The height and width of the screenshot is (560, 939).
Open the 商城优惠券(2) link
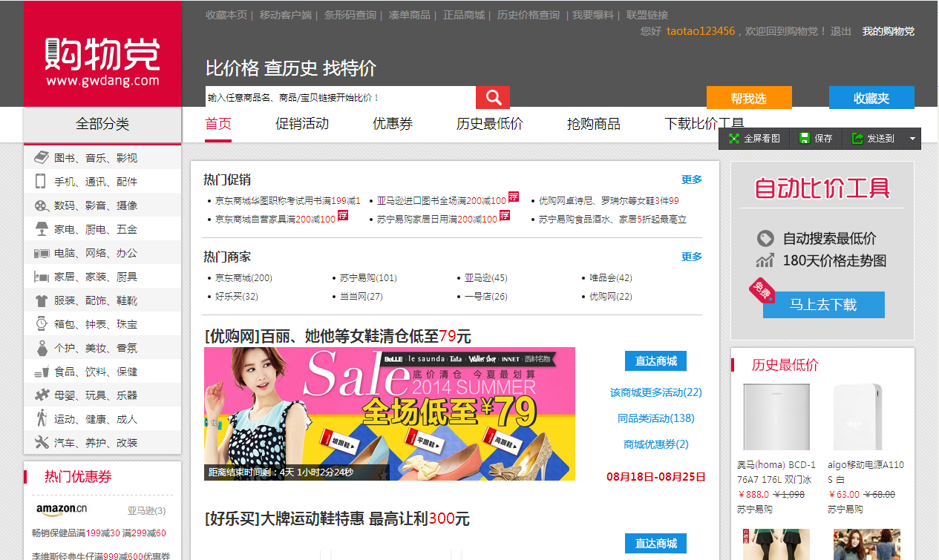pos(656,444)
